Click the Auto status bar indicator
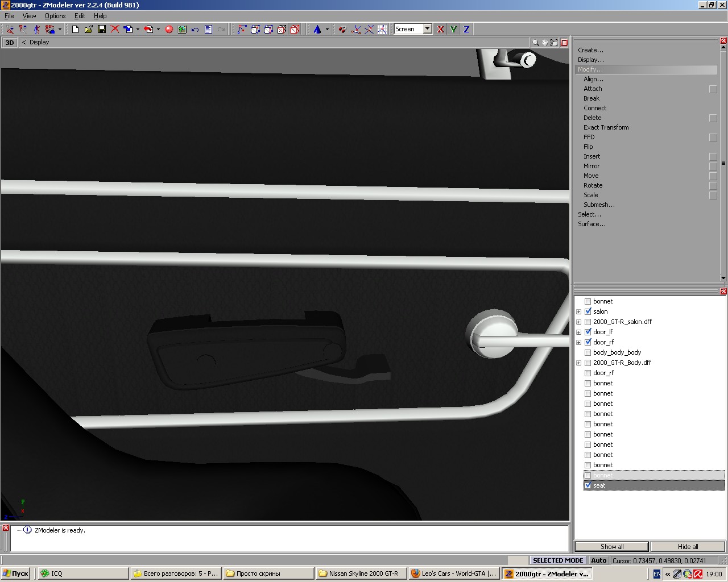 (x=598, y=560)
